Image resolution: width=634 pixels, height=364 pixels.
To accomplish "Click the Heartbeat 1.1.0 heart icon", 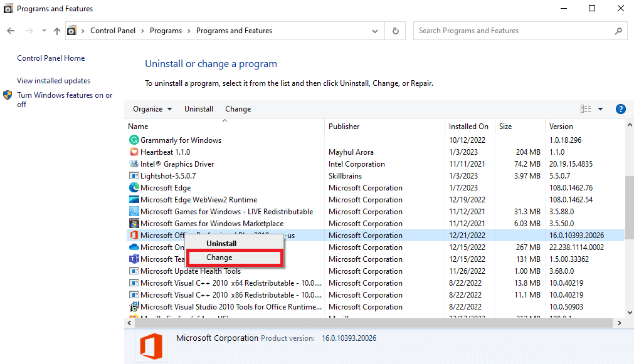I will [134, 152].
